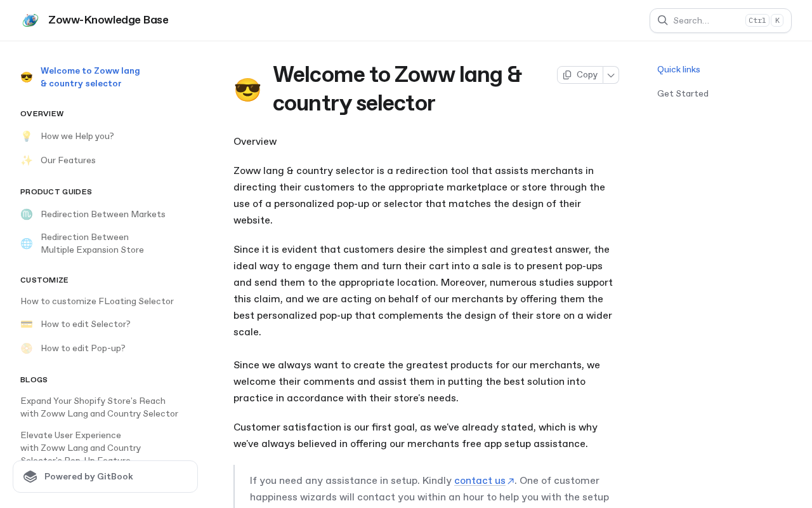Follow the contact us link
Image resolution: width=812 pixels, height=508 pixels.
[x=480, y=481]
